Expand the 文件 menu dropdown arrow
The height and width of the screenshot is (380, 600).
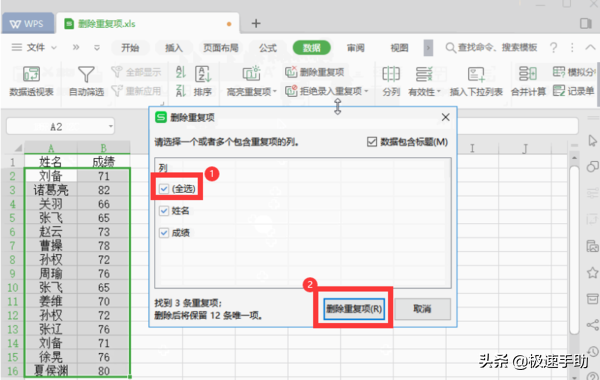pyautogui.click(x=54, y=48)
